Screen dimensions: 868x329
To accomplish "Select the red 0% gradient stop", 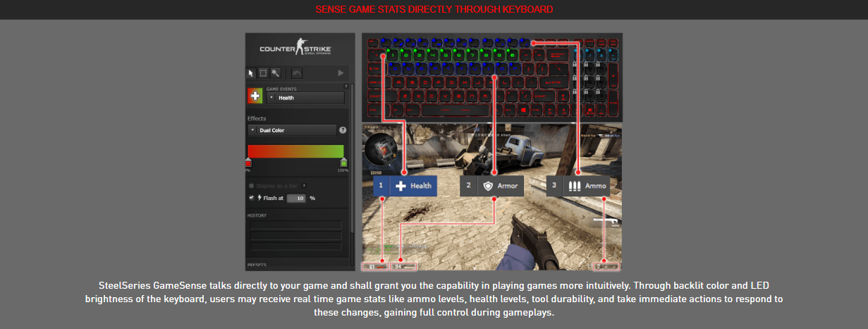I will 248,163.
